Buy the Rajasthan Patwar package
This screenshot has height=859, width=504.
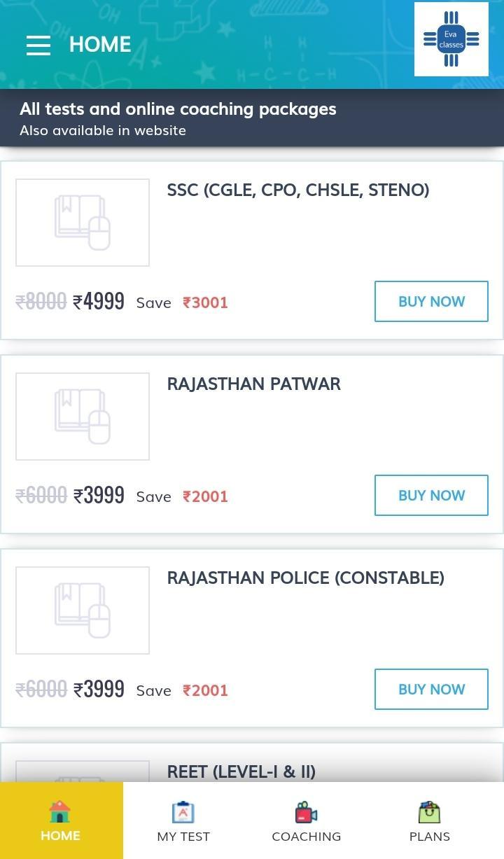click(x=431, y=496)
